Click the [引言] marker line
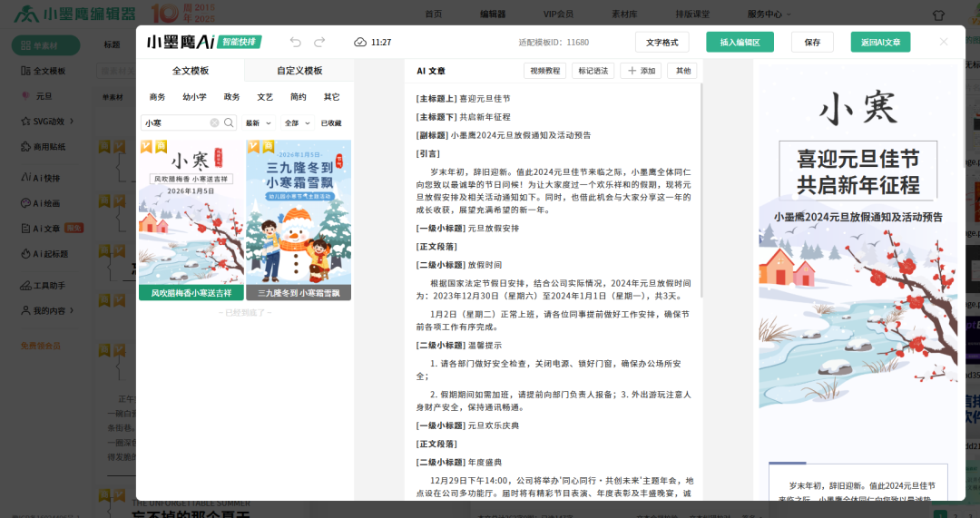 click(428, 153)
